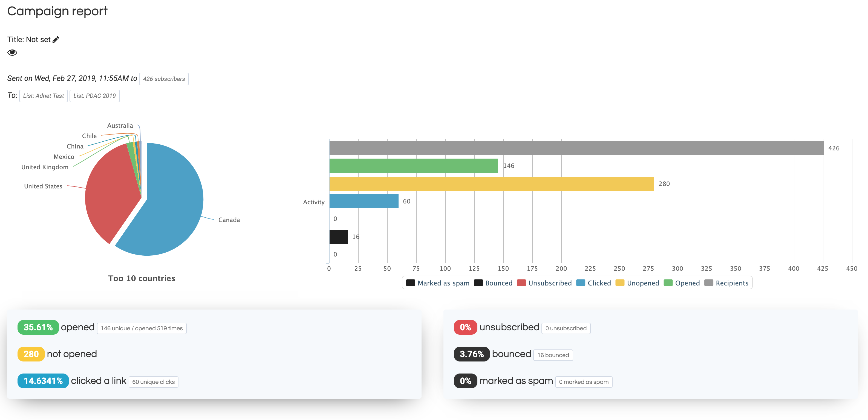Click the Activity axis label
Screen dimensions: 868x420
point(314,202)
